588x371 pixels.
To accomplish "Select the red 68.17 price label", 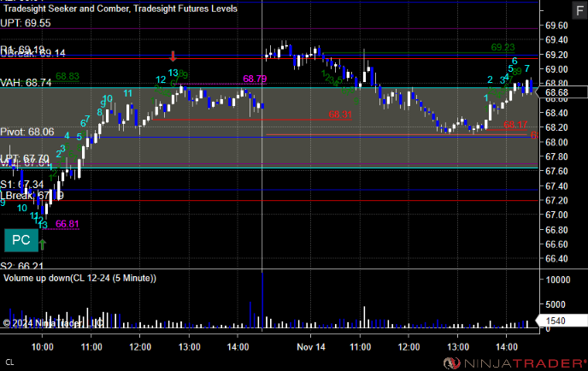I will pyautogui.click(x=515, y=125).
